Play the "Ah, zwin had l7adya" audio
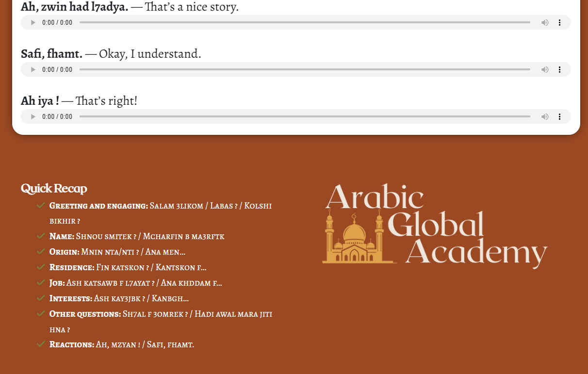Screen dimensions: 588x374 [x=33, y=23]
